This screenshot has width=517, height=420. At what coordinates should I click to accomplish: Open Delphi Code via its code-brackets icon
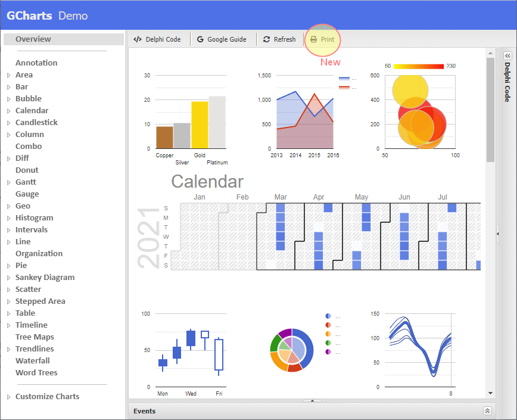(138, 39)
